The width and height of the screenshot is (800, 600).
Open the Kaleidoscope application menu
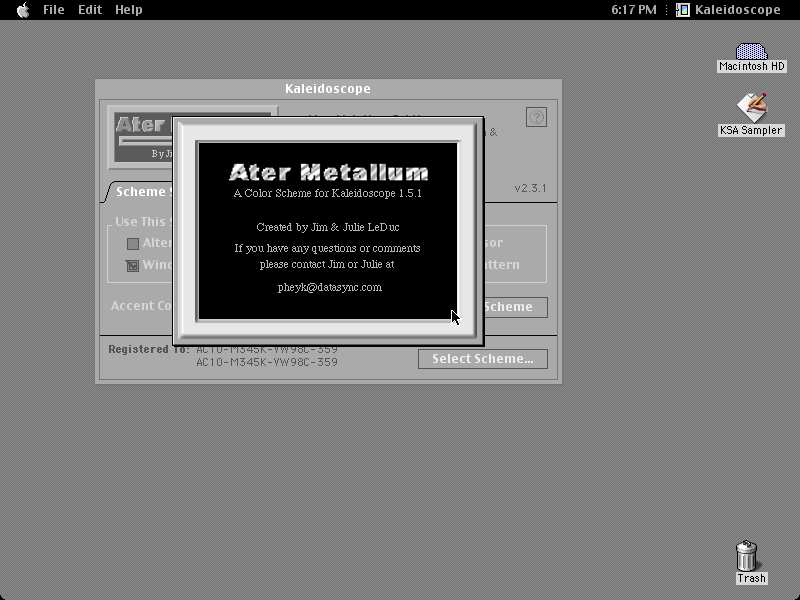coord(728,10)
